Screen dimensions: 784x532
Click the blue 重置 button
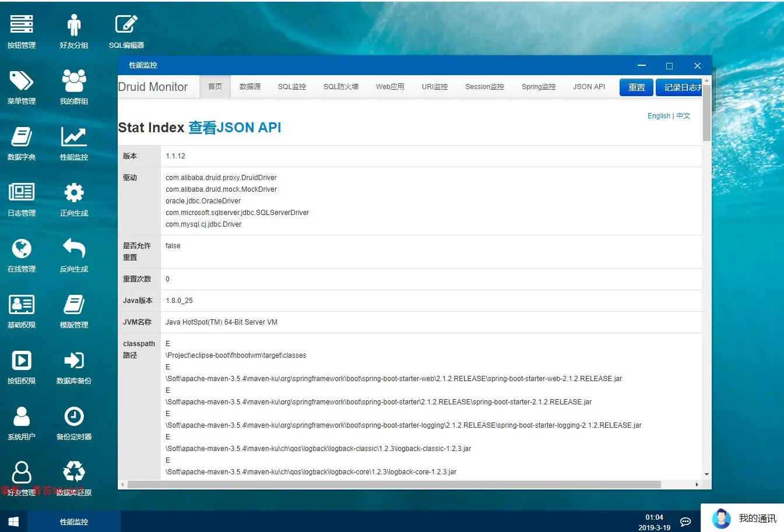[637, 87]
